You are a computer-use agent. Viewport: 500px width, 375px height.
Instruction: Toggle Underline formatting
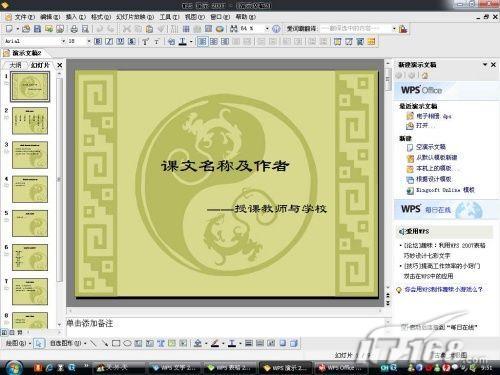tap(120, 41)
